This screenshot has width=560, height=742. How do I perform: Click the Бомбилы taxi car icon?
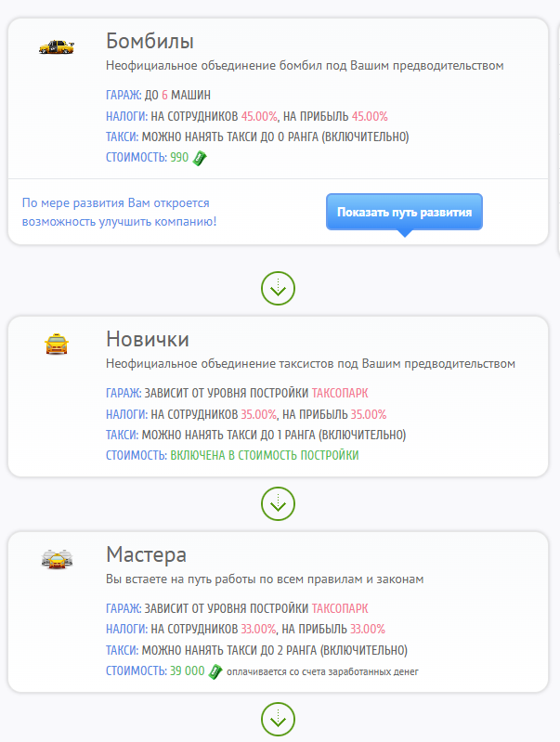pyautogui.click(x=57, y=46)
